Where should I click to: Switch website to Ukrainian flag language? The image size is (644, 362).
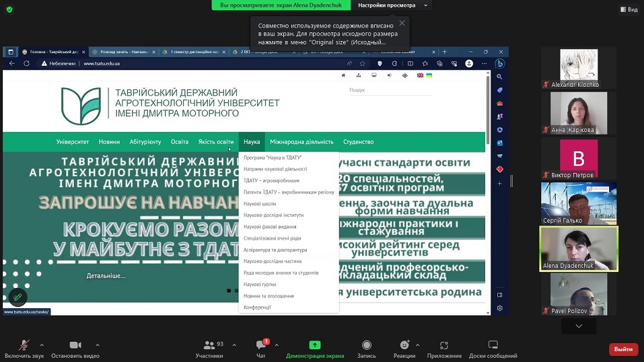[429, 75]
